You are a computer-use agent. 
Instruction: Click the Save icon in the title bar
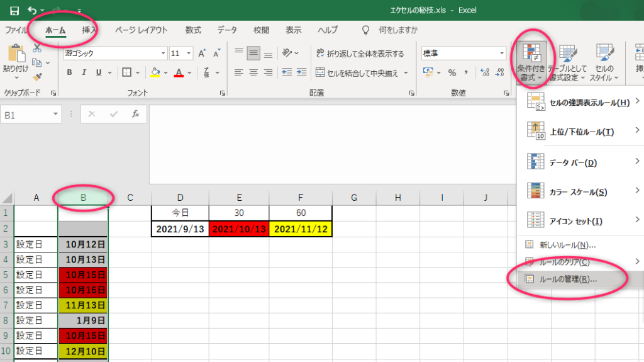click(14, 11)
